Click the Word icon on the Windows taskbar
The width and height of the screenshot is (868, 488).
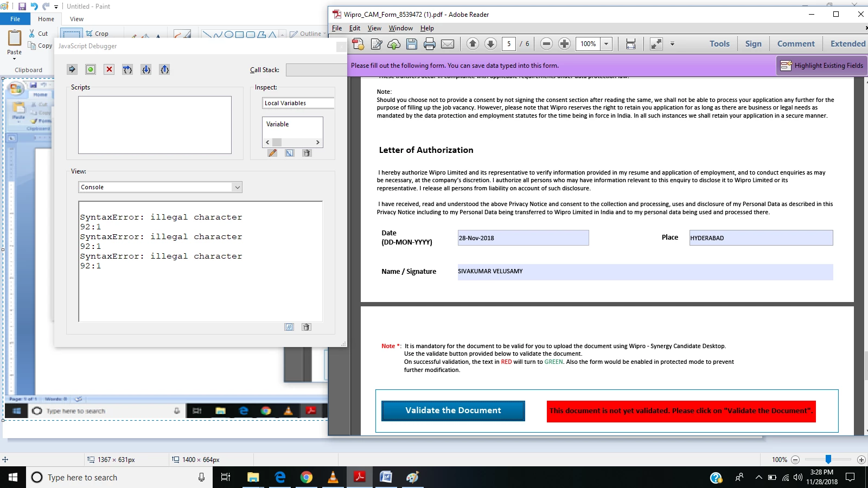pos(386,477)
